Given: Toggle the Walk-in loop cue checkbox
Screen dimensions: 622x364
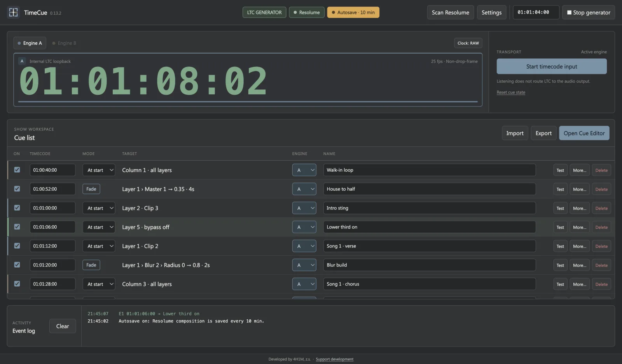Looking at the screenshot, I should click(17, 170).
